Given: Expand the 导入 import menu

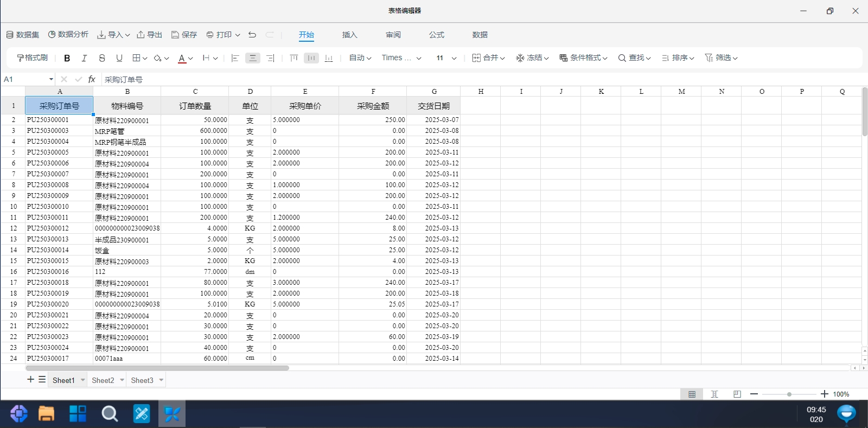Looking at the screenshot, I should click(113, 35).
